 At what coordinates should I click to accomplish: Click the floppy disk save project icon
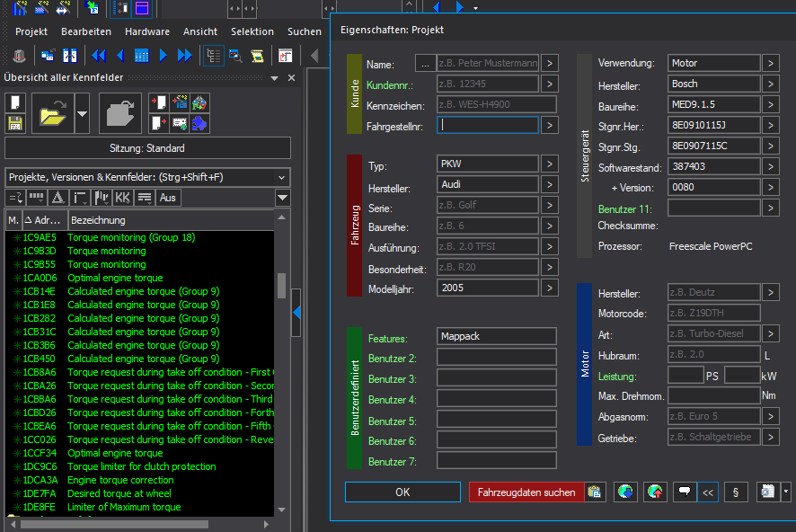click(14, 123)
